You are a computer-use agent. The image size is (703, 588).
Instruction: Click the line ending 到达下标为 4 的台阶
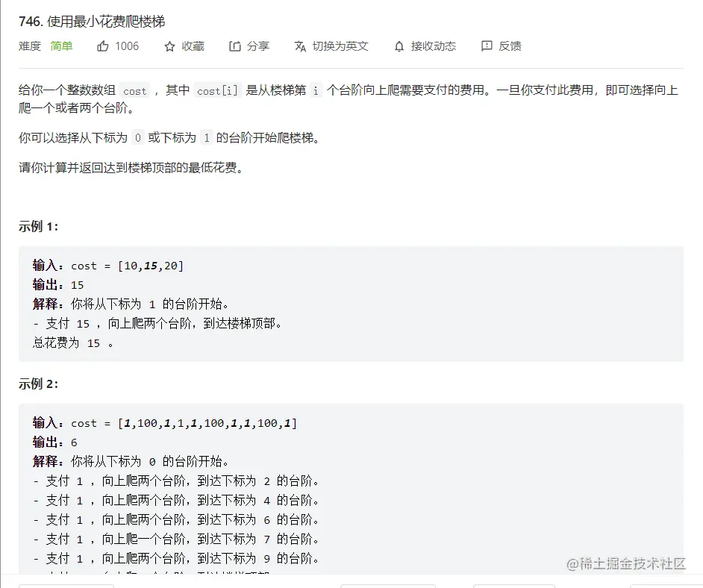(176, 501)
